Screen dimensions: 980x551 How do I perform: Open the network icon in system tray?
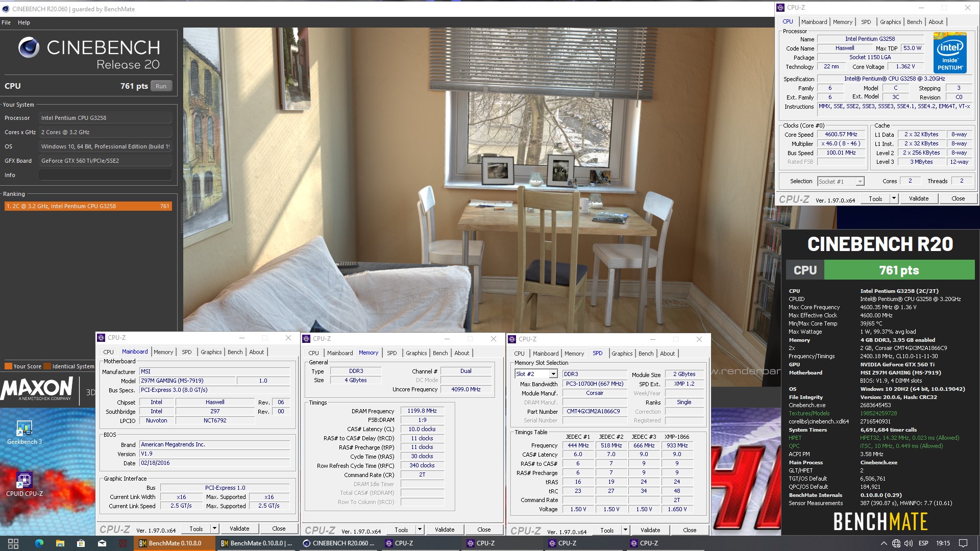[896, 543]
